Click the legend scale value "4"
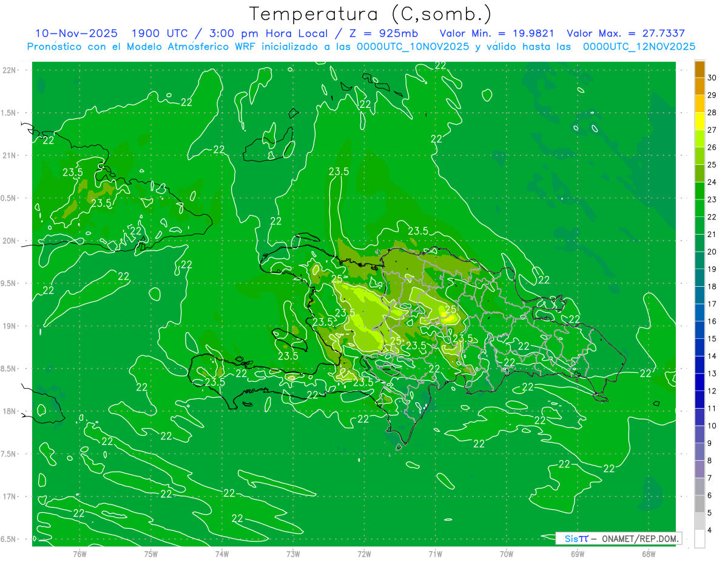This screenshot has height=562, width=728. 710,530
